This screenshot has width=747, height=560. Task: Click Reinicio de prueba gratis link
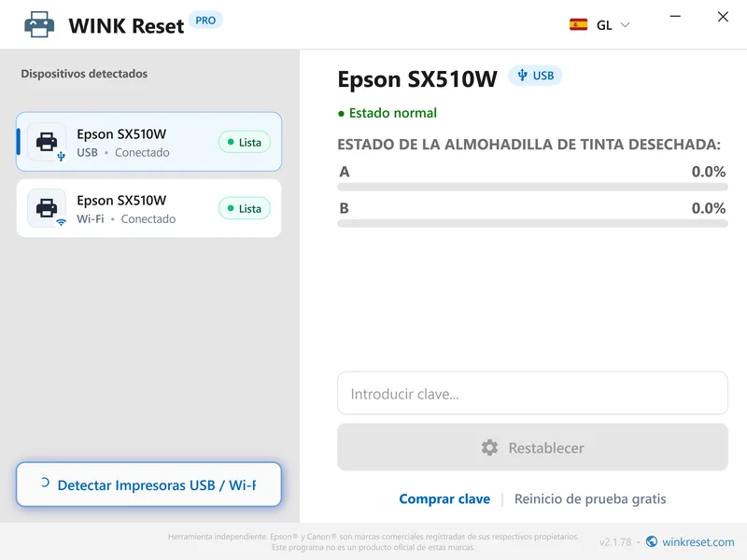coord(590,498)
